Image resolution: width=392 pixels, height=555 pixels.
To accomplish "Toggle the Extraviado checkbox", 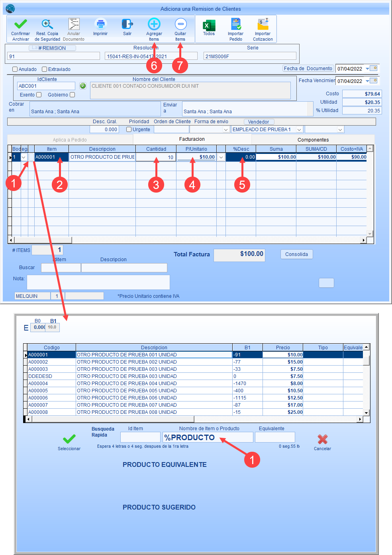I will 45,69.
